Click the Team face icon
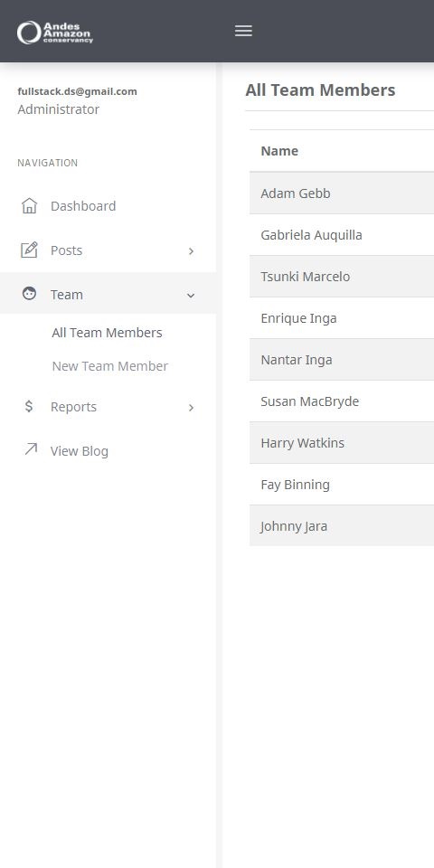 (x=29, y=294)
